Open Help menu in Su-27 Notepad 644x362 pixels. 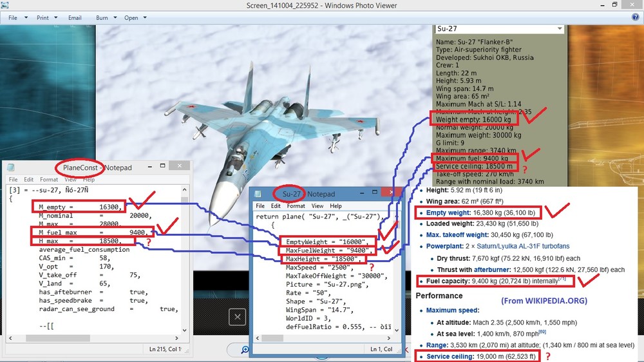[x=336, y=206]
